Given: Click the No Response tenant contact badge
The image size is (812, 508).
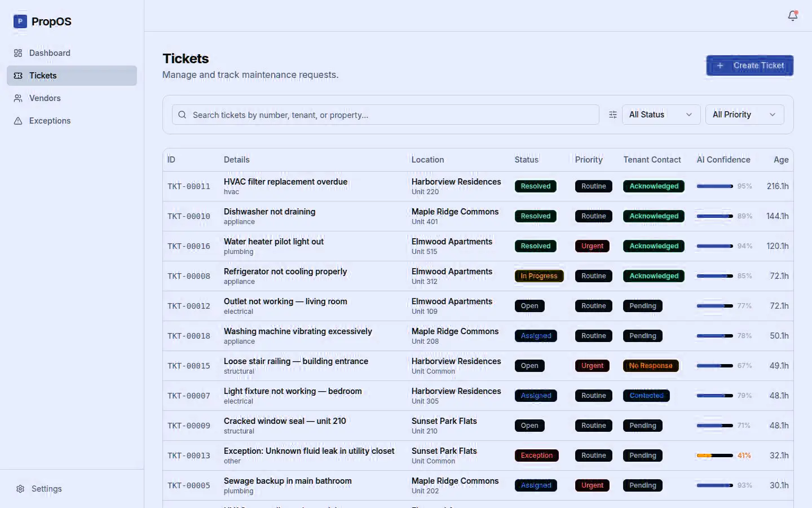Looking at the screenshot, I should 650,366.
